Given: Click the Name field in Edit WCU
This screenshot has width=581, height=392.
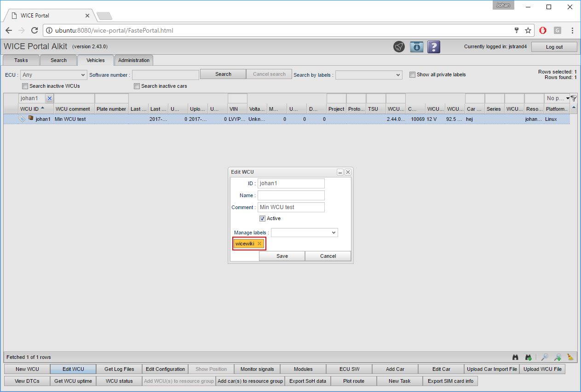Looking at the screenshot, I should pyautogui.click(x=291, y=195).
